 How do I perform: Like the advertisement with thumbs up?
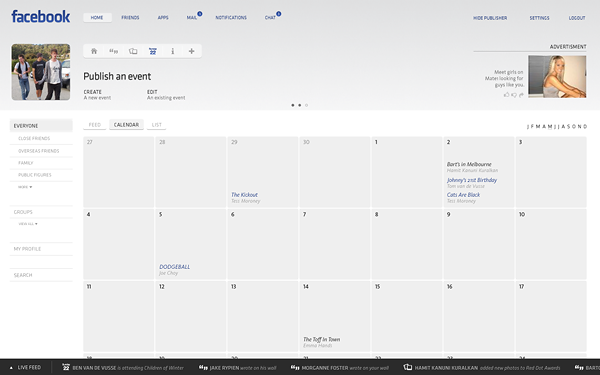click(x=507, y=95)
